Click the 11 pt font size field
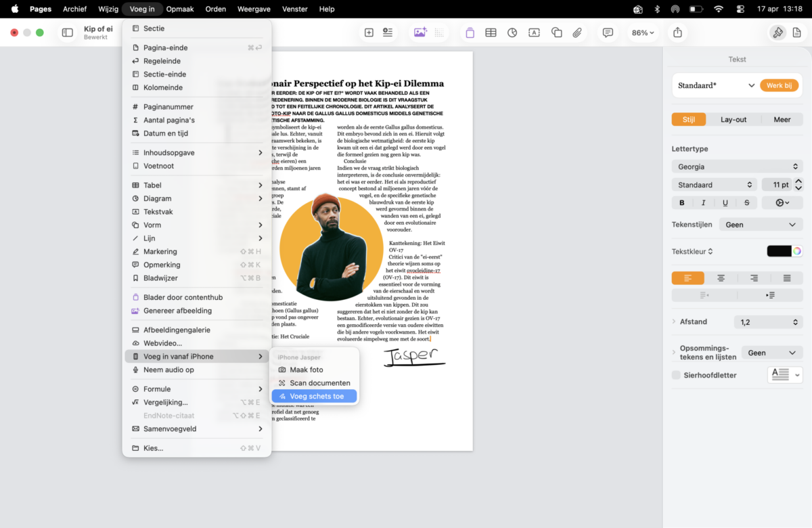This screenshot has height=528, width=812. pos(775,185)
